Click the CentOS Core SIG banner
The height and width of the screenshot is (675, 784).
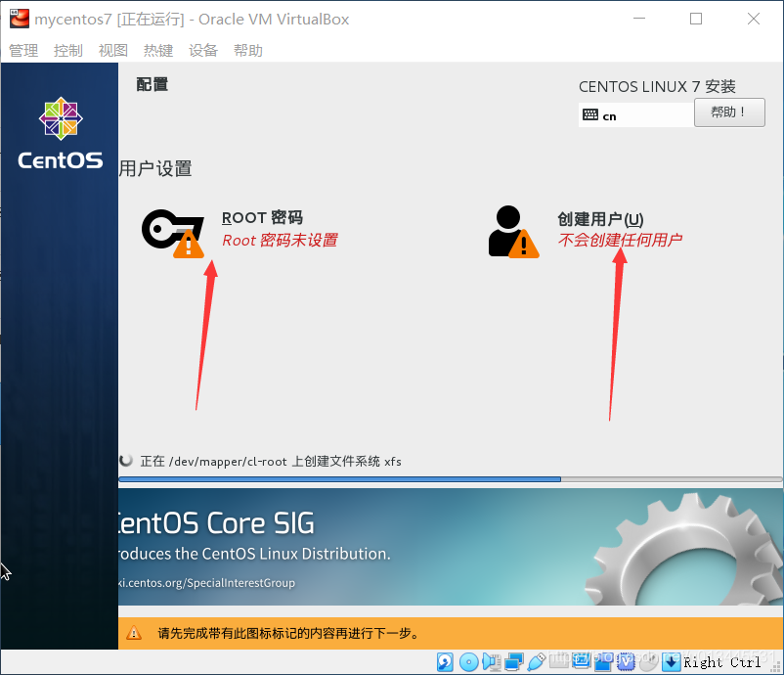click(x=450, y=547)
